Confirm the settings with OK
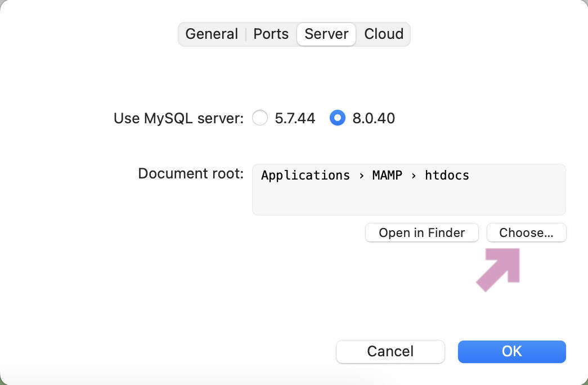Image resolution: width=588 pixels, height=385 pixels. [511, 351]
